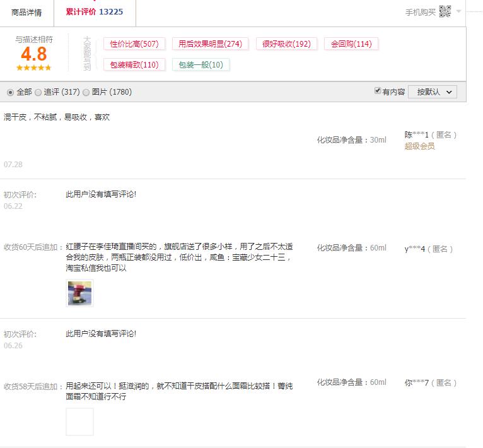Click the 性价比高(507) review tag

click(x=134, y=44)
